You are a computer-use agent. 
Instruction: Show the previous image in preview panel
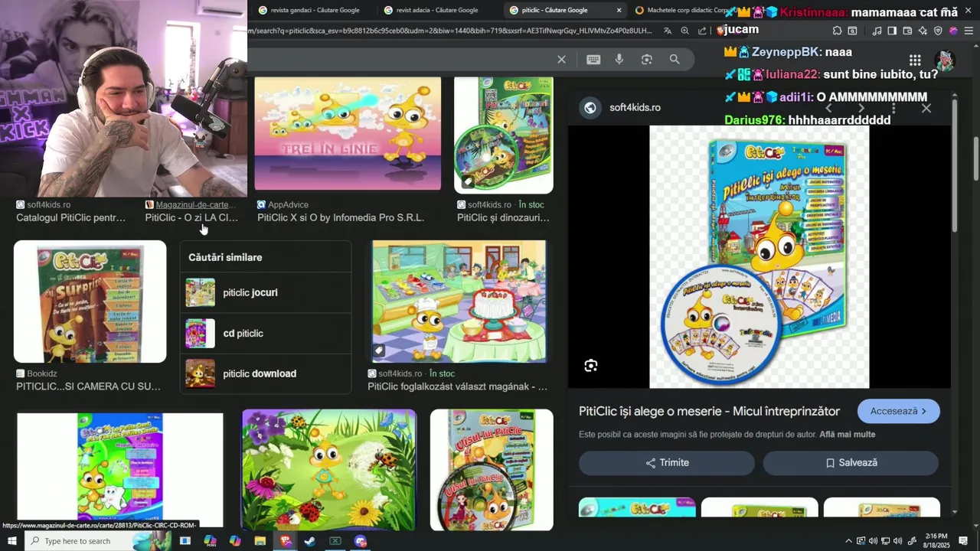(828, 108)
